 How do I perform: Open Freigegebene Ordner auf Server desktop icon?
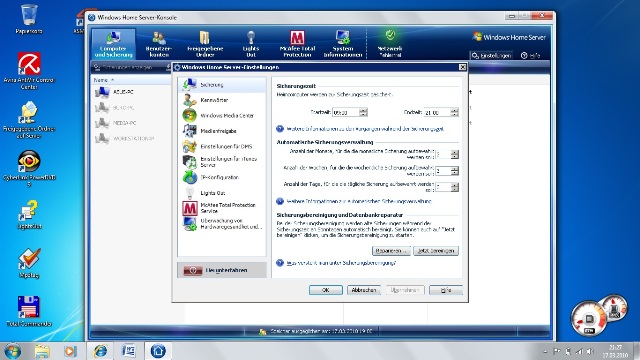click(29, 120)
